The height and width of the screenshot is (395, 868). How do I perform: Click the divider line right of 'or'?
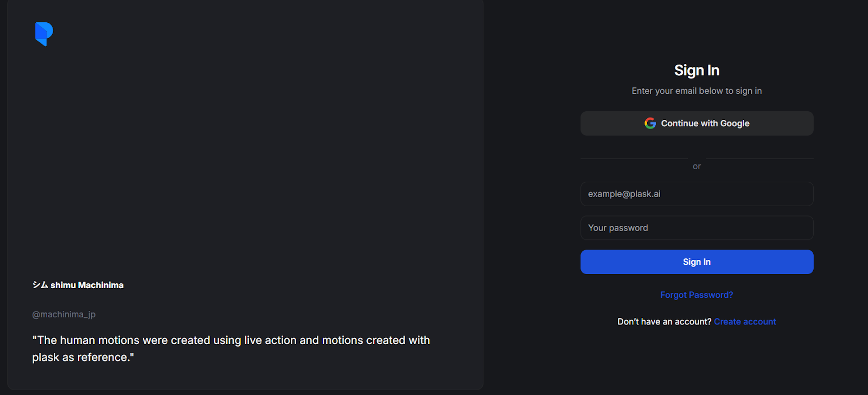point(760,158)
